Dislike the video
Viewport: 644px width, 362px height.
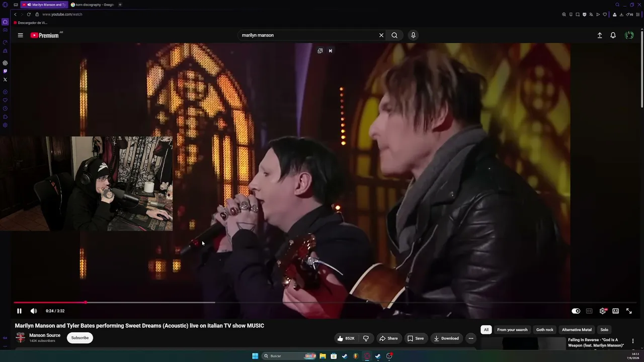(x=366, y=338)
